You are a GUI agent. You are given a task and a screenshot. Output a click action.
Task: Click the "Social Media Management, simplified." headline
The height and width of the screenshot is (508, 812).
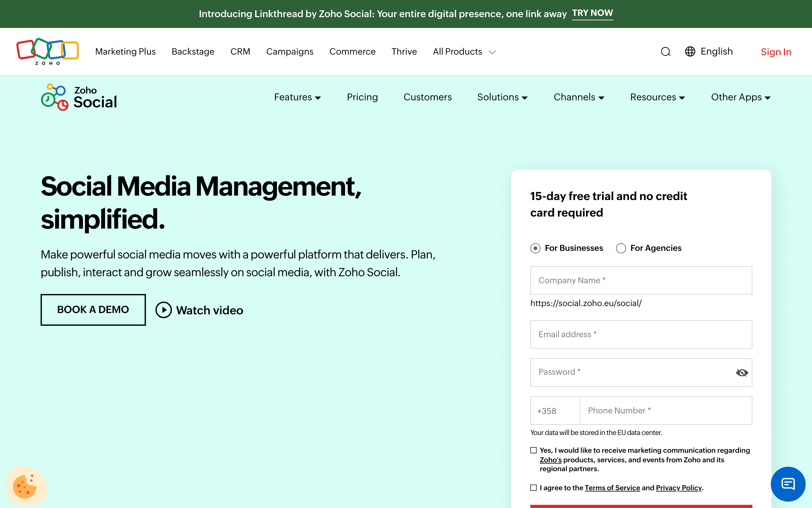pos(201,203)
